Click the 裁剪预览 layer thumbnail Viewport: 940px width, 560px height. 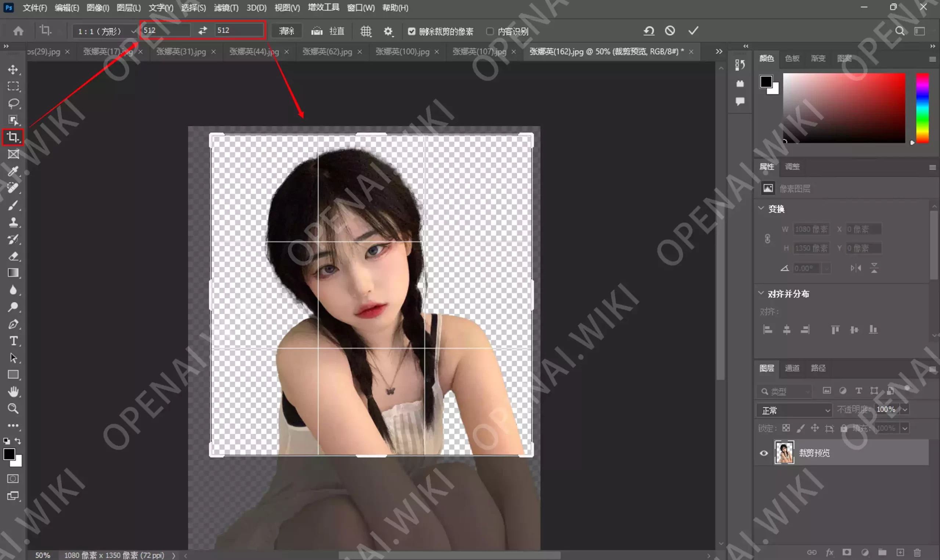pyautogui.click(x=784, y=452)
